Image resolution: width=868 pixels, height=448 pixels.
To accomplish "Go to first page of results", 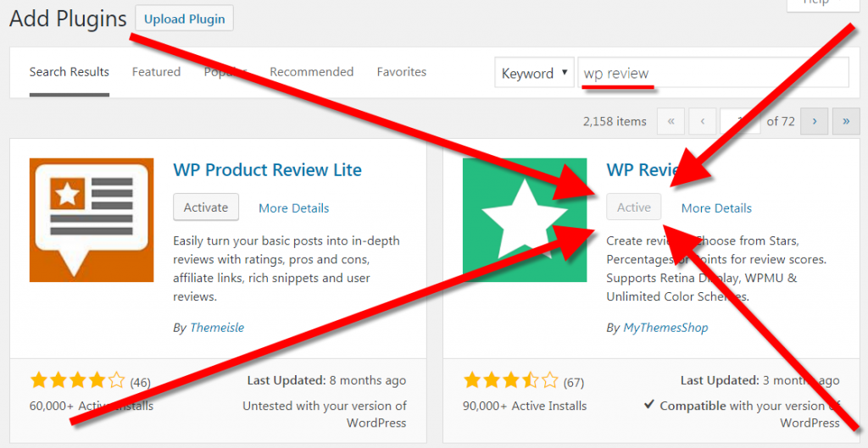I will [x=670, y=121].
